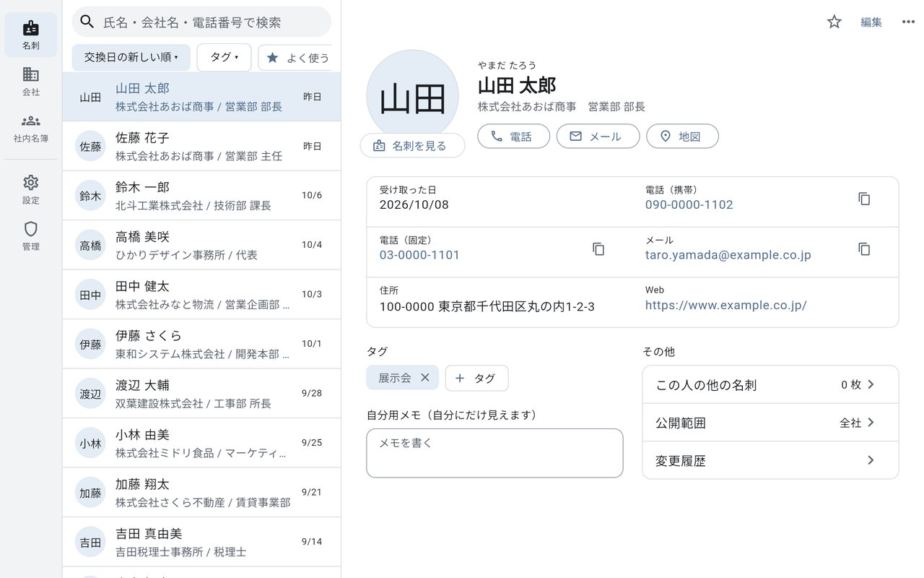Open the 会社 companies section
The height and width of the screenshot is (578, 924).
pyautogui.click(x=30, y=82)
